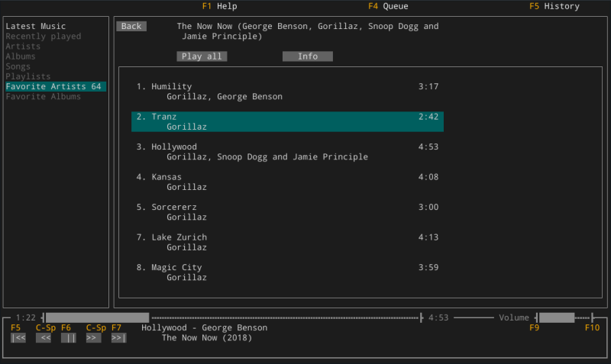611x364 pixels.
Task: Open F4 Queue
Action: [388, 6]
